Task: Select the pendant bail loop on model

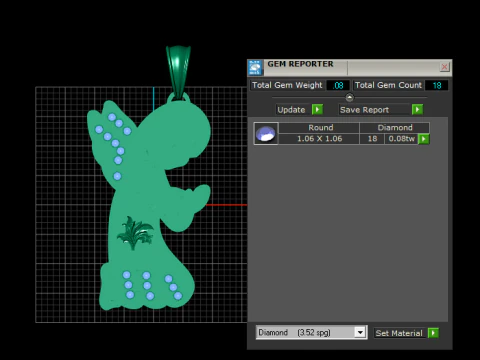Action: 178,73
